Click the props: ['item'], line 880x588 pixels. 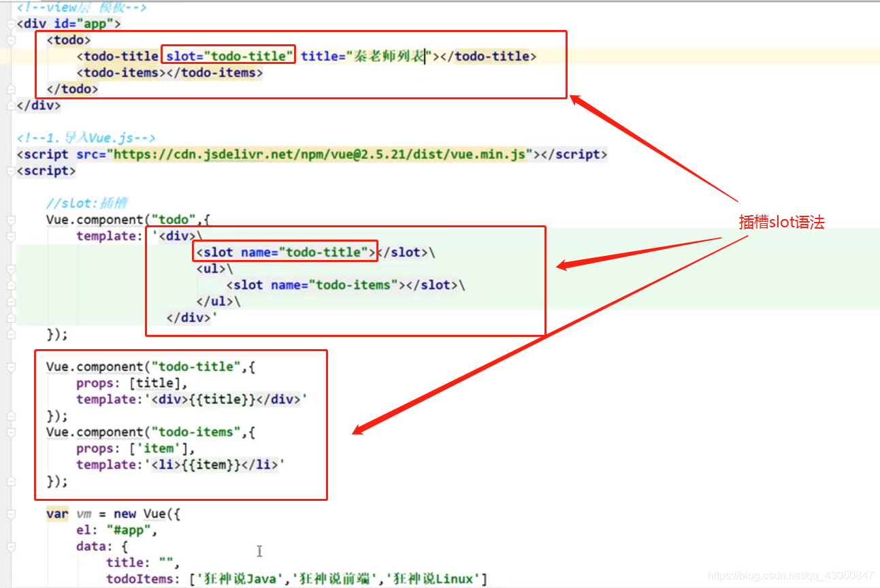135,448
